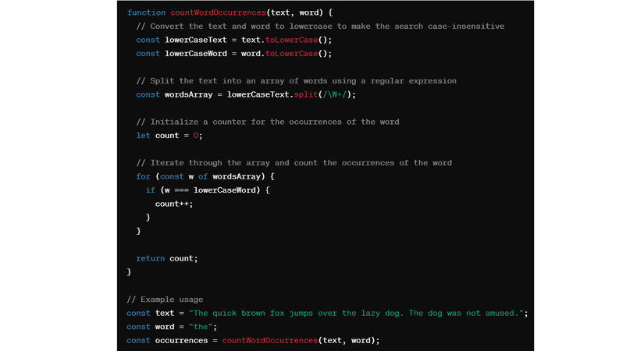Click the Example usage comment
The image size is (644, 351).
[165, 300]
